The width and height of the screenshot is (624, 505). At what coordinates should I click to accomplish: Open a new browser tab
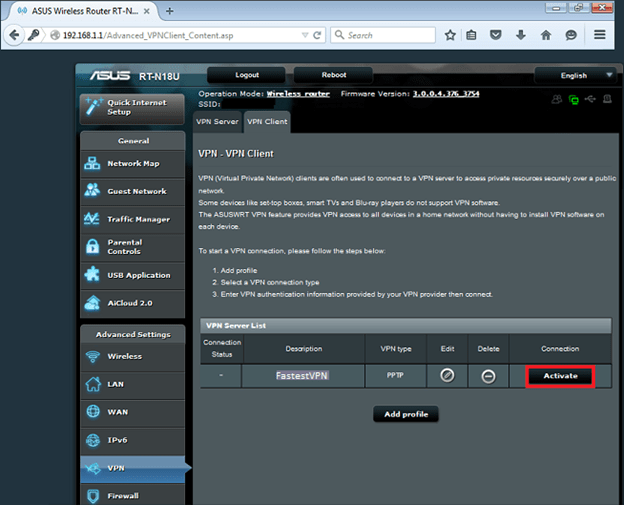170,11
